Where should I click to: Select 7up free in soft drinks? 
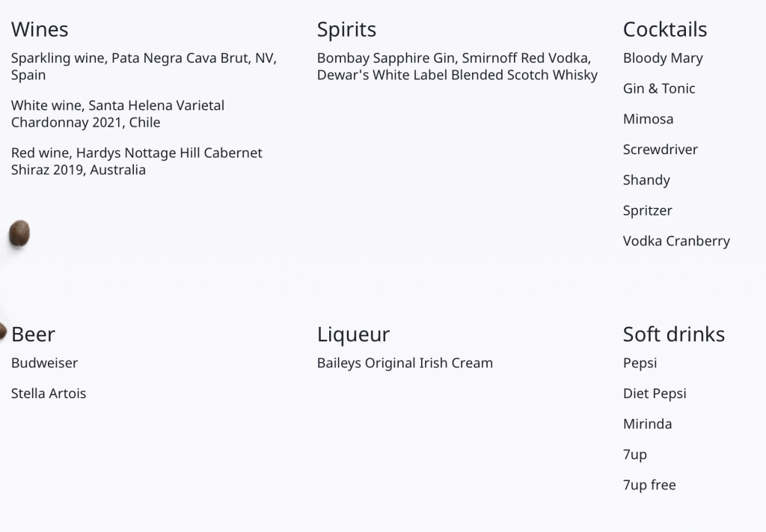649,485
